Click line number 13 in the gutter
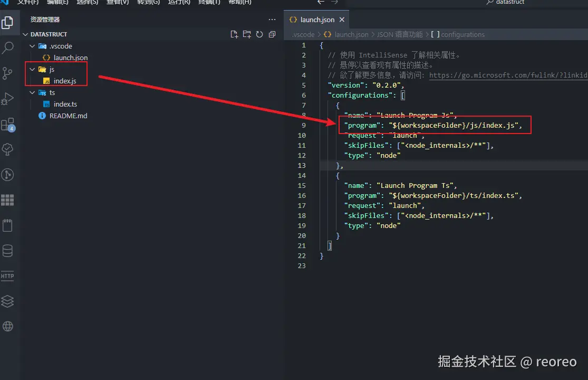The image size is (588, 380). click(302, 165)
